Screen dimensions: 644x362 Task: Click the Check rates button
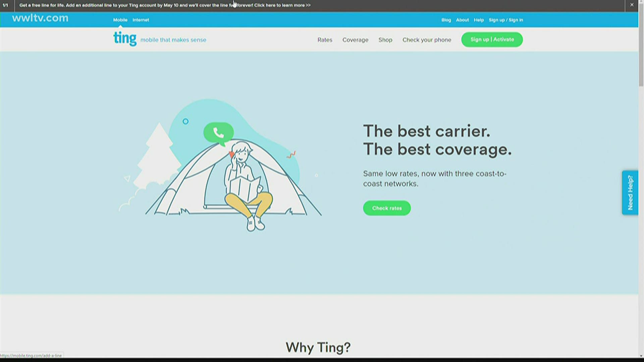click(387, 208)
